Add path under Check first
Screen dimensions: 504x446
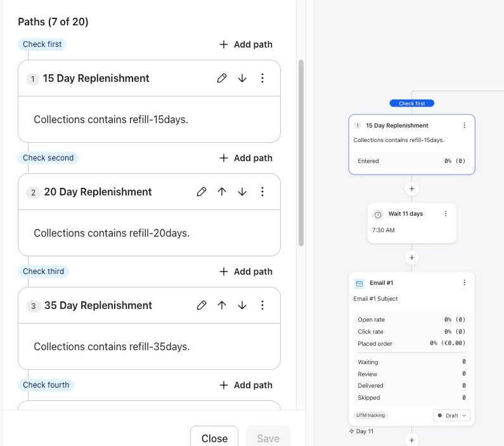(x=246, y=44)
